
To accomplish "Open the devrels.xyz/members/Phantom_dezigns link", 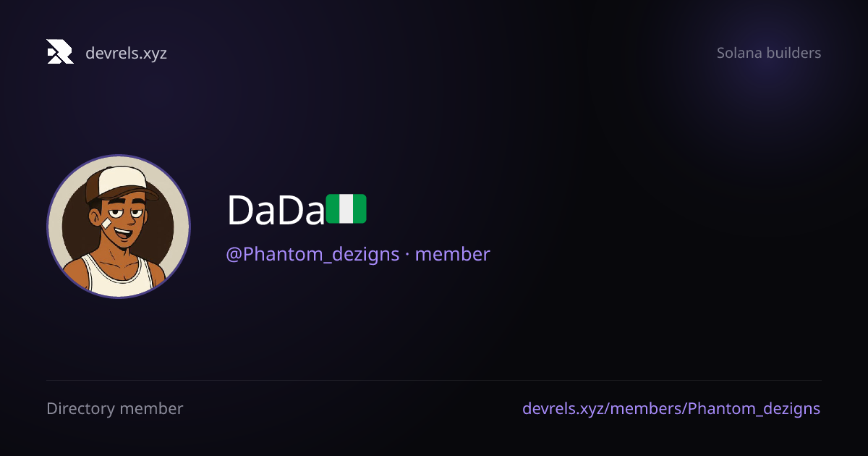I will 671,409.
